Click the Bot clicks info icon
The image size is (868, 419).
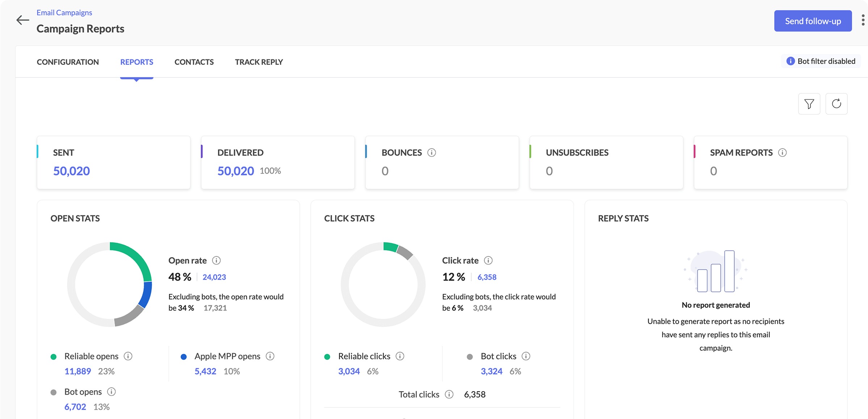[526, 356]
